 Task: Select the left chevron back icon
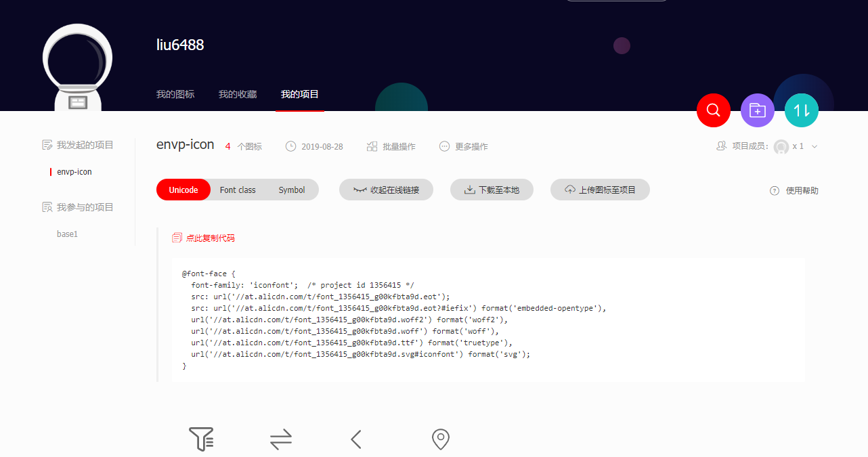356,439
